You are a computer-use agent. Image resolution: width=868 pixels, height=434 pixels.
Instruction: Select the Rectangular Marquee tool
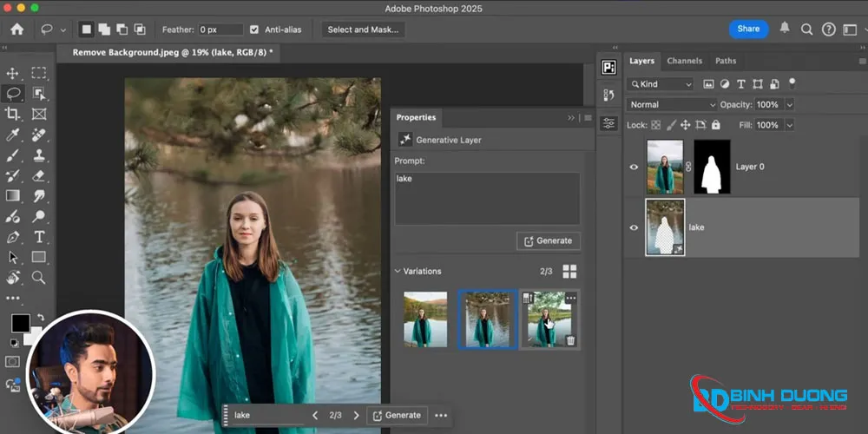point(39,73)
